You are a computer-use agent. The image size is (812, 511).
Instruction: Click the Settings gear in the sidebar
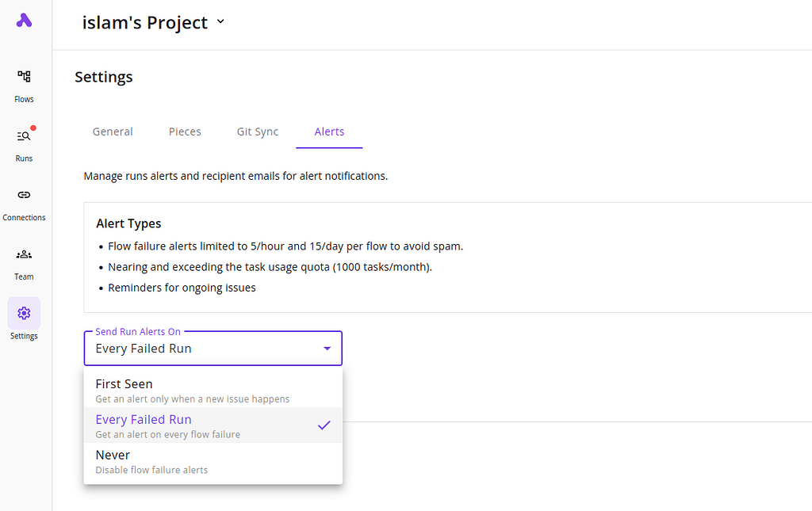24,313
